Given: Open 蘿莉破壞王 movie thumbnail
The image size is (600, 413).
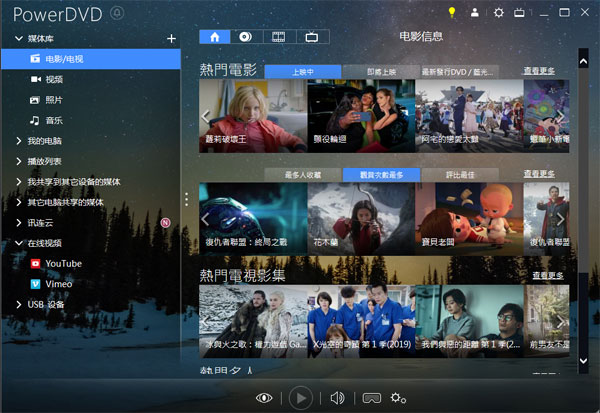Looking at the screenshot, I should [253, 116].
